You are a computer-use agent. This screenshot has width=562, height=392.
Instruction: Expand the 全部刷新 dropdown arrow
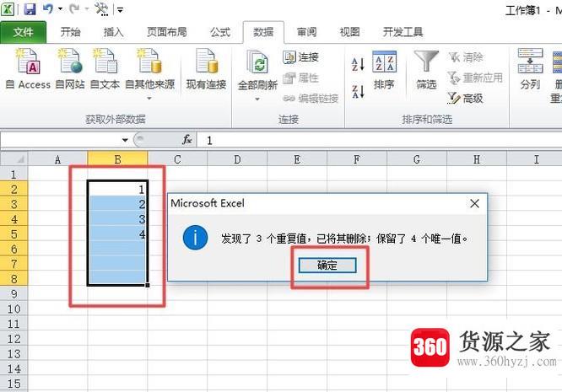click(257, 99)
